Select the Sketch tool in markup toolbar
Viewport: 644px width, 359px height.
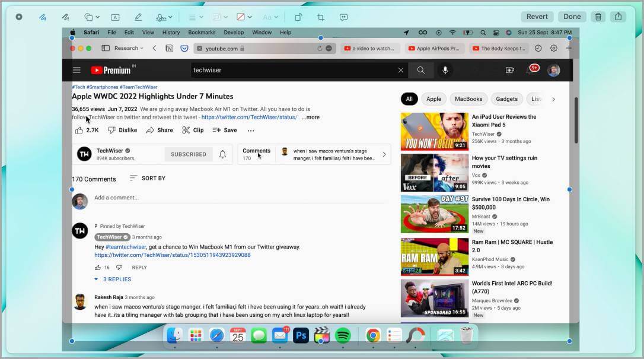click(x=43, y=17)
